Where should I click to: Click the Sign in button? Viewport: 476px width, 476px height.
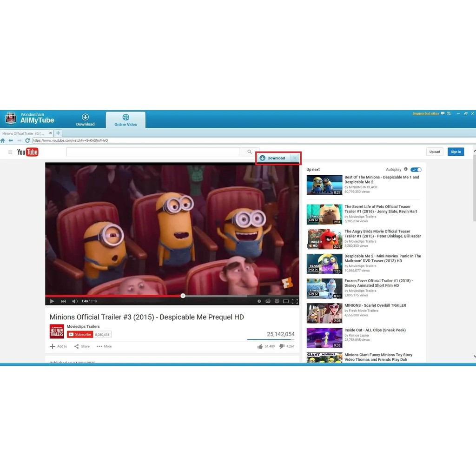coord(456,152)
